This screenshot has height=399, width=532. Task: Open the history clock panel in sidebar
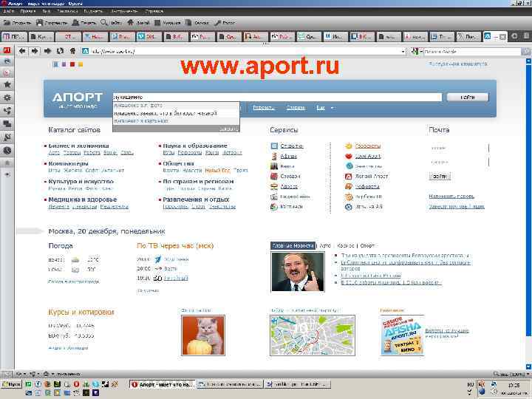tap(7, 150)
